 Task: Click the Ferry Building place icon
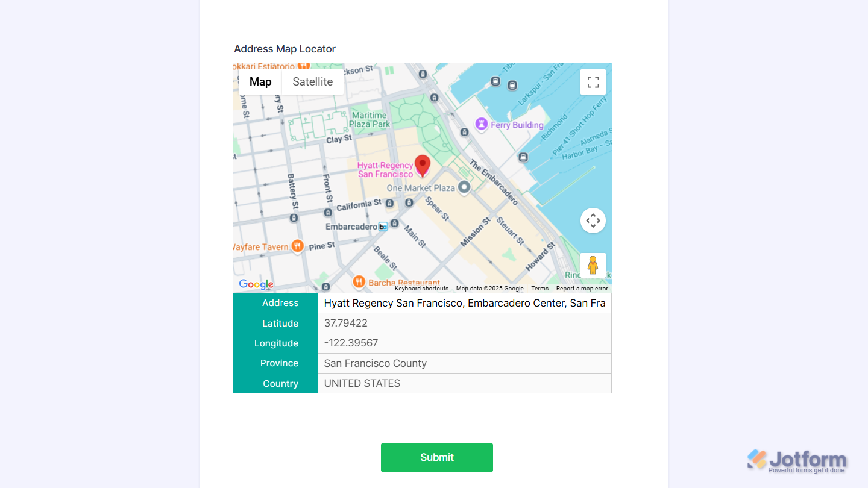point(481,124)
